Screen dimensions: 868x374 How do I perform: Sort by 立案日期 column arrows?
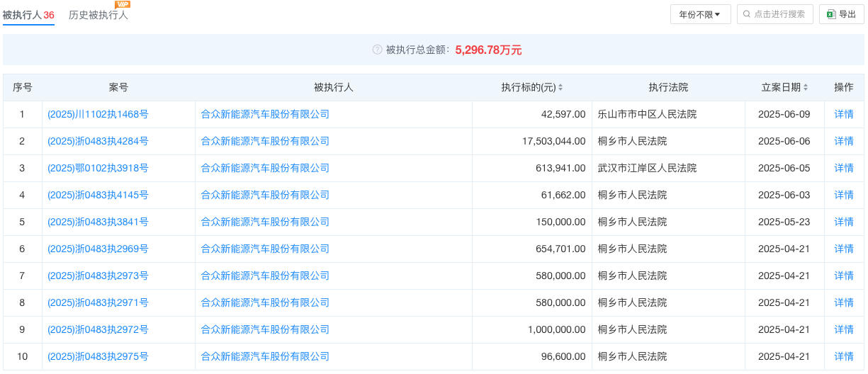coord(806,88)
